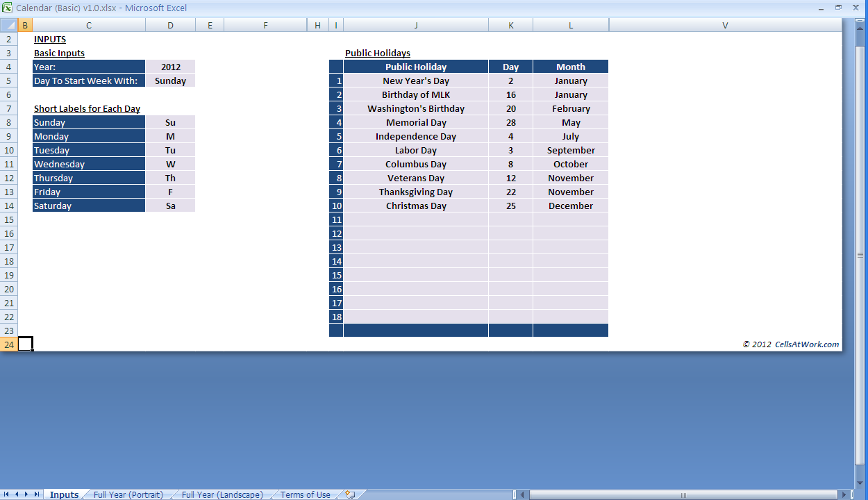Select the Year value cell 2012
The width and height of the screenshot is (868, 500).
pyautogui.click(x=170, y=67)
